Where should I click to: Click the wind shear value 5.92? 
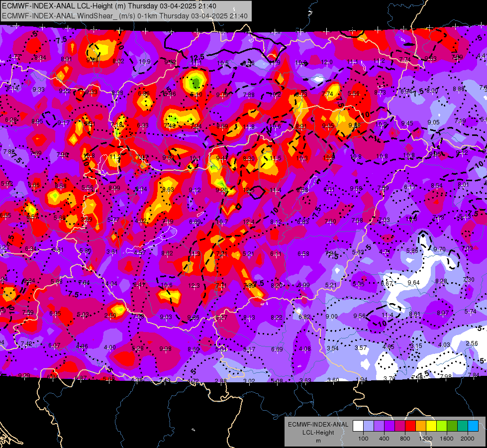click(x=7, y=184)
